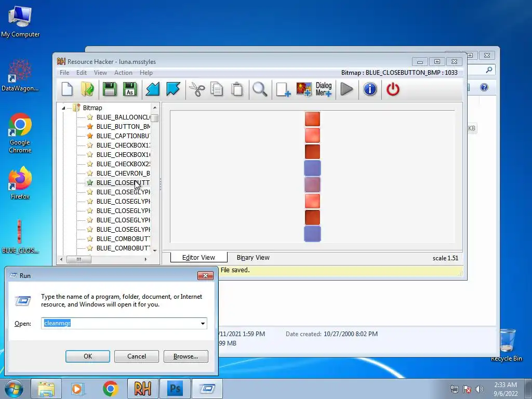The width and height of the screenshot is (532, 399).
Task: Click the Run dialog taskbar button
Action: [x=207, y=389]
